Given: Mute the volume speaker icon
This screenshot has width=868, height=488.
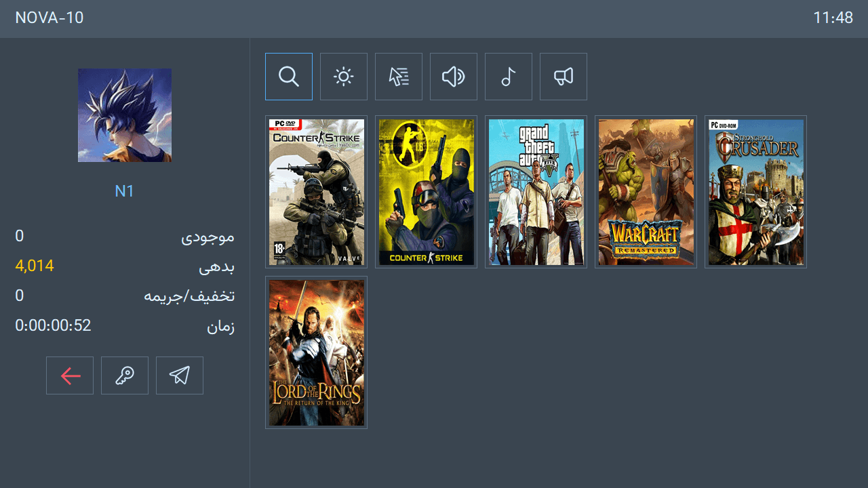Looking at the screenshot, I should 453,76.
